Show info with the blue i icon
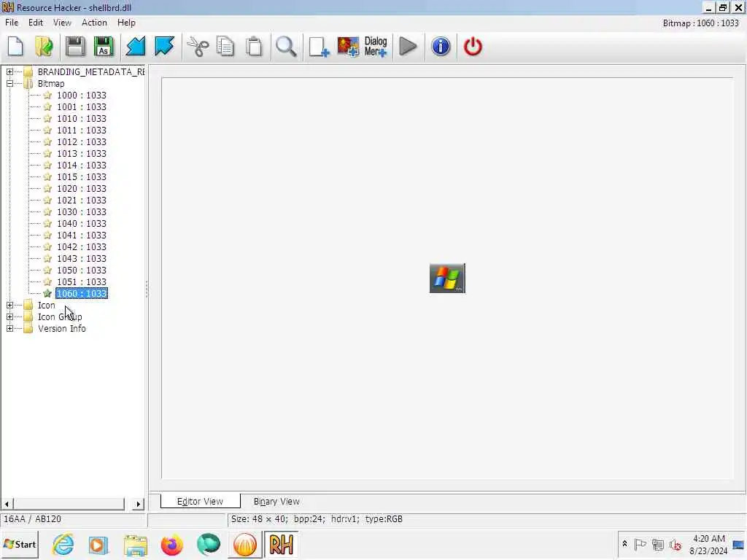The image size is (747, 560). tap(441, 47)
